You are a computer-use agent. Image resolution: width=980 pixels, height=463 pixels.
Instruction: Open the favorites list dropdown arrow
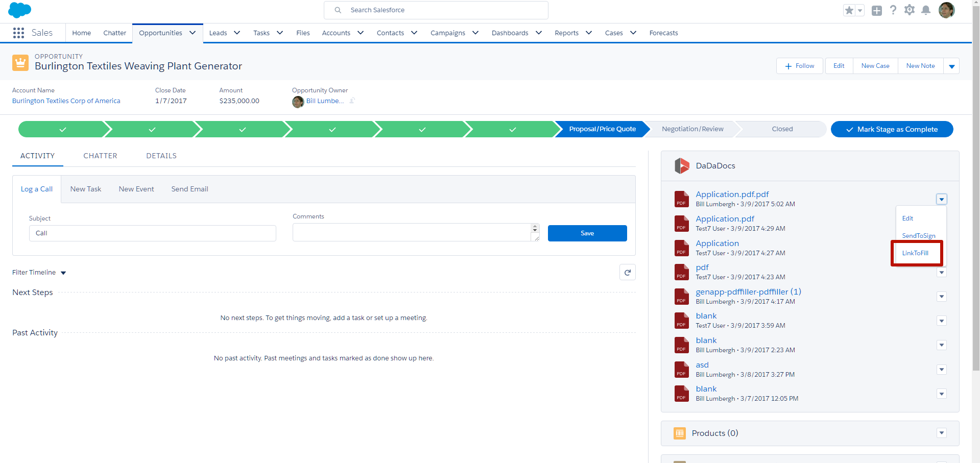[x=860, y=10]
